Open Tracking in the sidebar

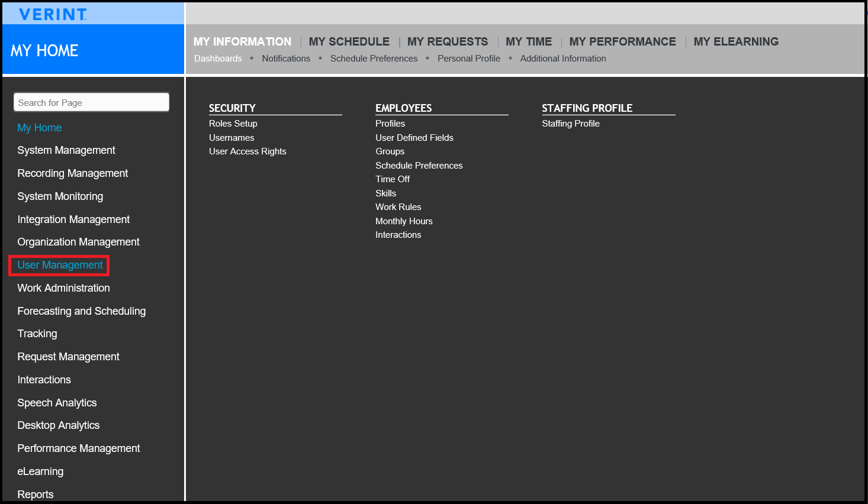pyautogui.click(x=37, y=334)
